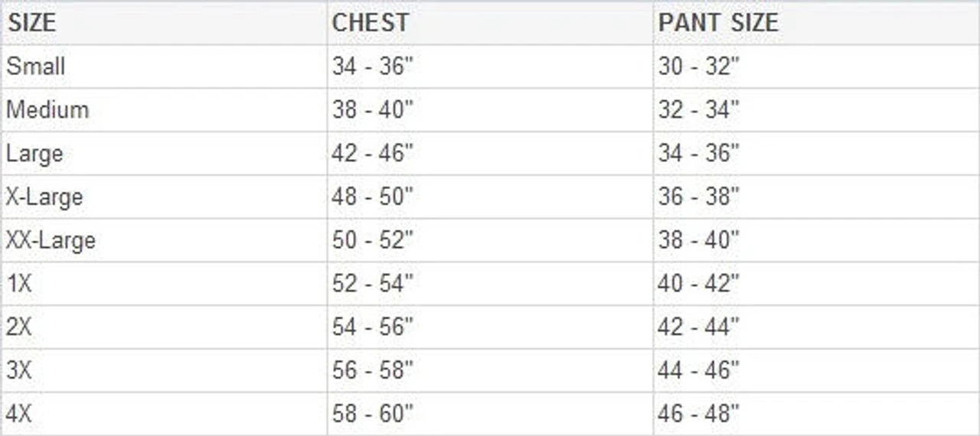Click the PANT SIZE column header
The image size is (980, 436).
[717, 23]
